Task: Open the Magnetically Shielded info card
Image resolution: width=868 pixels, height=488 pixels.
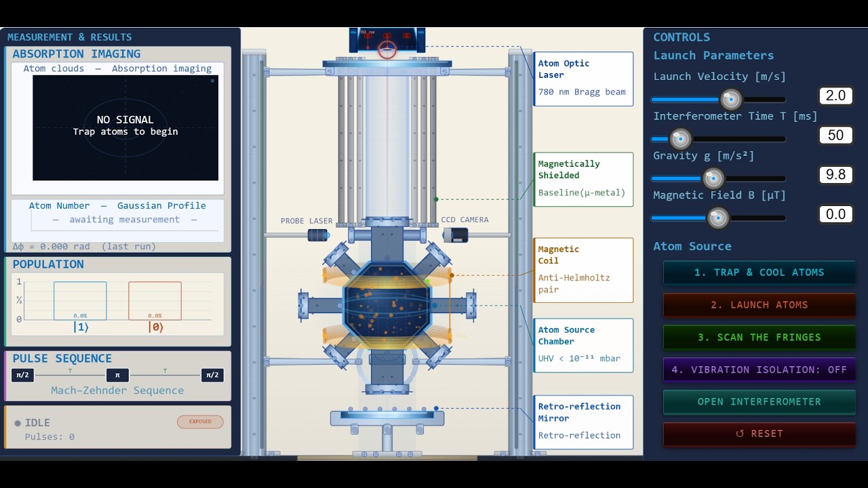Action: (x=583, y=179)
